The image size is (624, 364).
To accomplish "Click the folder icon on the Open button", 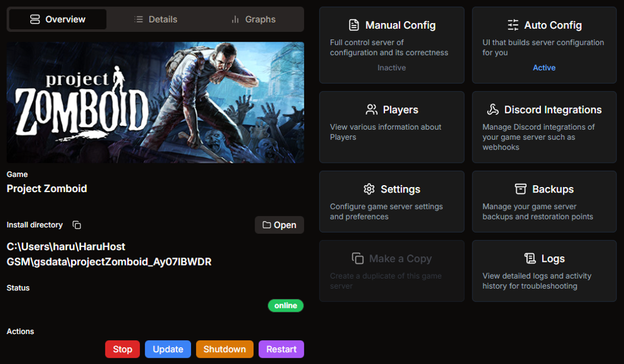I will pos(268,225).
